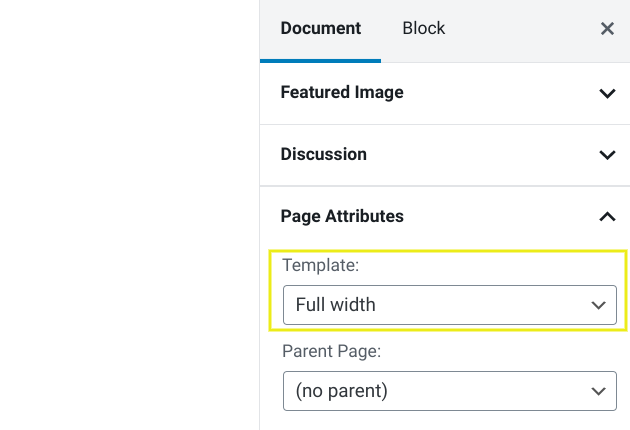Click empty space in Discussion header row
The height and width of the screenshot is (430, 630).
click(x=480, y=155)
